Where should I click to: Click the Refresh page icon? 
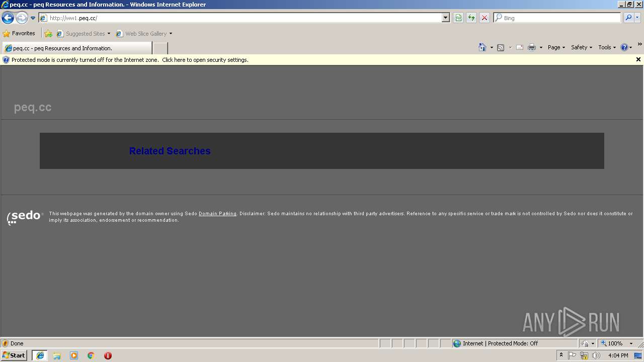[471, 18]
